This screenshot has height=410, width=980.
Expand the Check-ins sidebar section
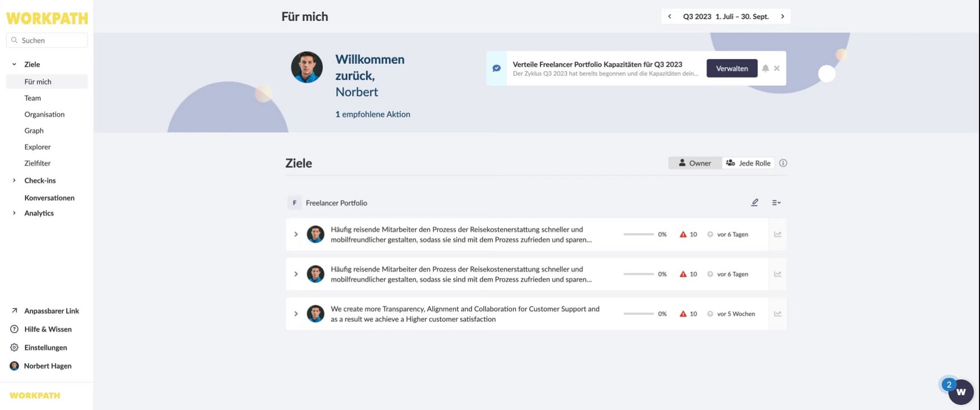(14, 181)
